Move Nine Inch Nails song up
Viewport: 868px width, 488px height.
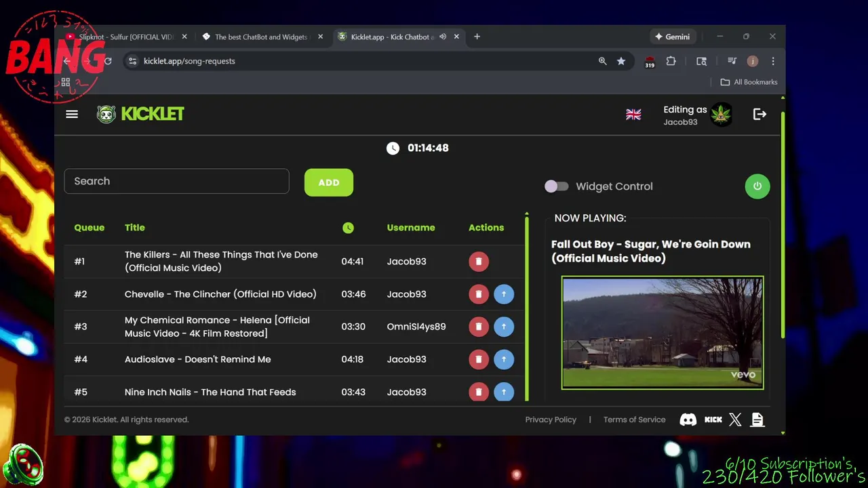(504, 392)
